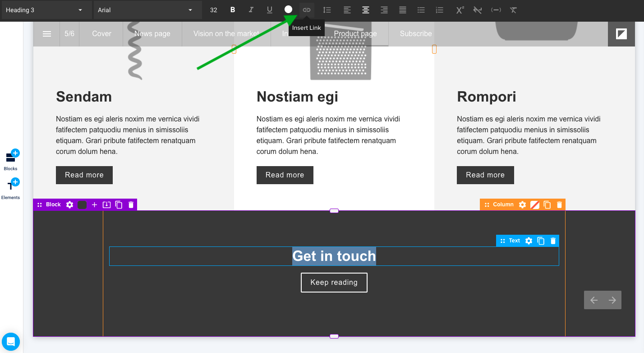This screenshot has height=353, width=644.
Task: Open the text color swatch picker
Action: pyautogui.click(x=288, y=9)
